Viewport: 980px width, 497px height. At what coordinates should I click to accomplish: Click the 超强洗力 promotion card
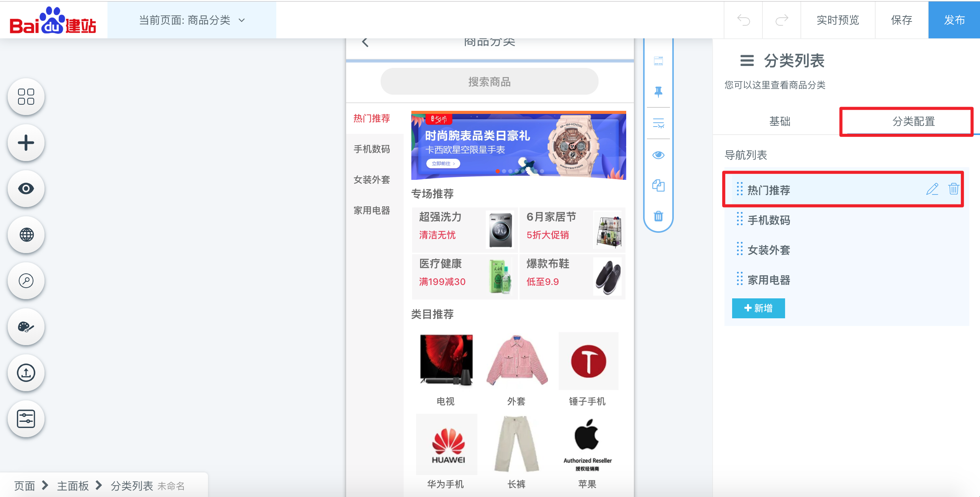[x=465, y=230]
